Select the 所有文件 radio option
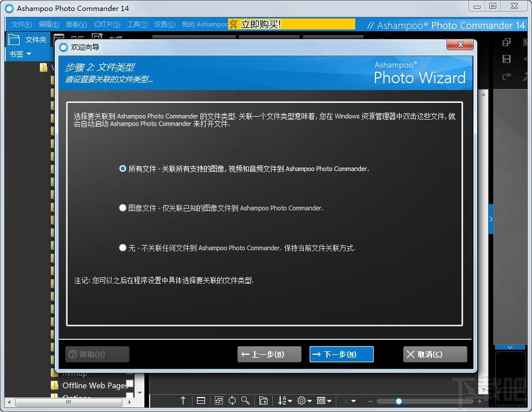The width and height of the screenshot is (532, 412). pos(122,169)
